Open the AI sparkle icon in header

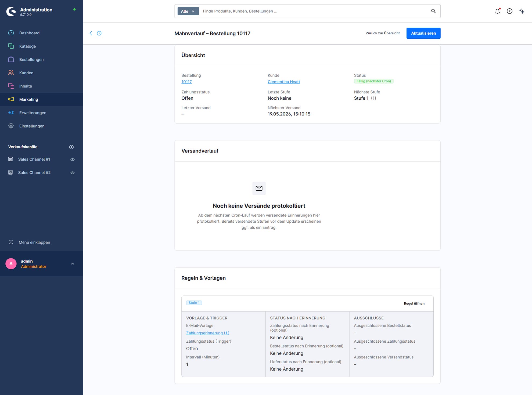tap(522, 11)
